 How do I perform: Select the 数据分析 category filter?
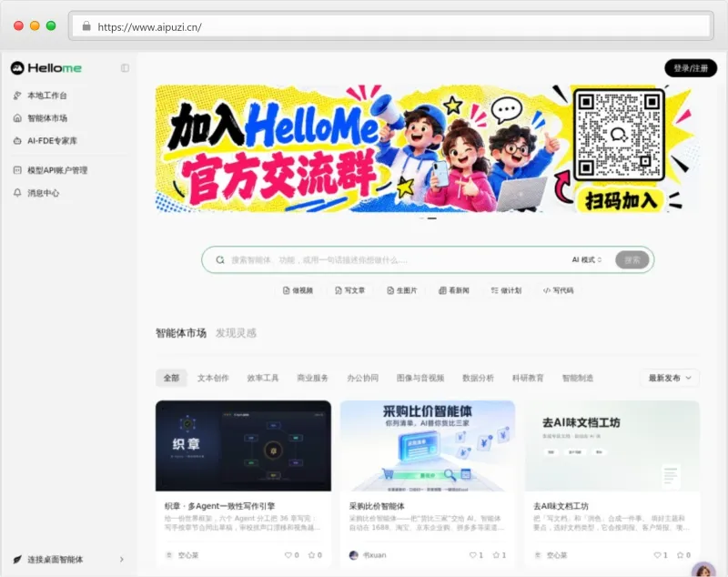point(479,378)
